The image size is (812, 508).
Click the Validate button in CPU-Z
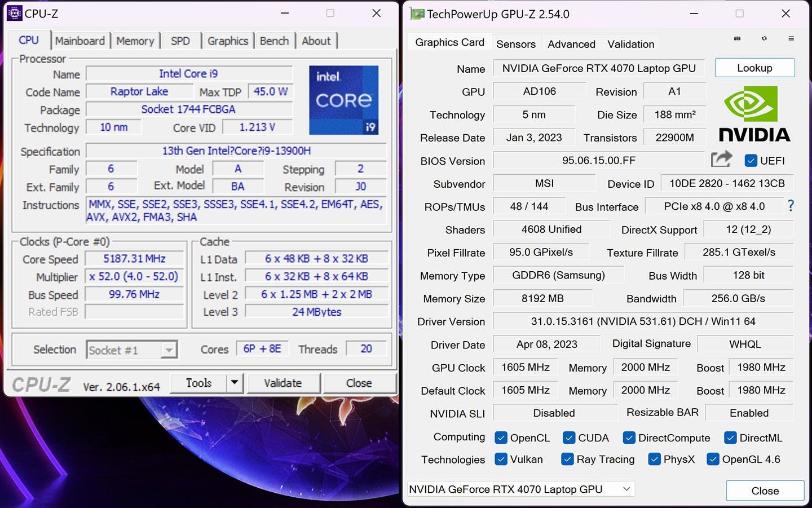pos(283,383)
